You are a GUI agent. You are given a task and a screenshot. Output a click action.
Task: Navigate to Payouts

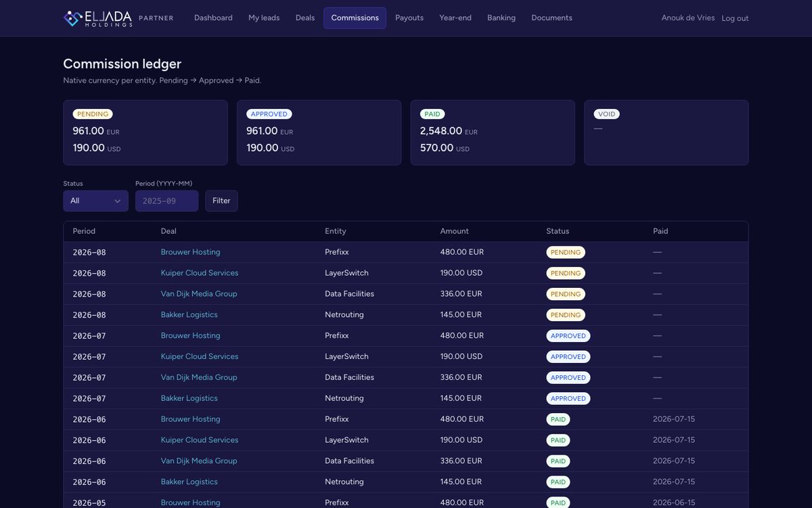(x=409, y=18)
